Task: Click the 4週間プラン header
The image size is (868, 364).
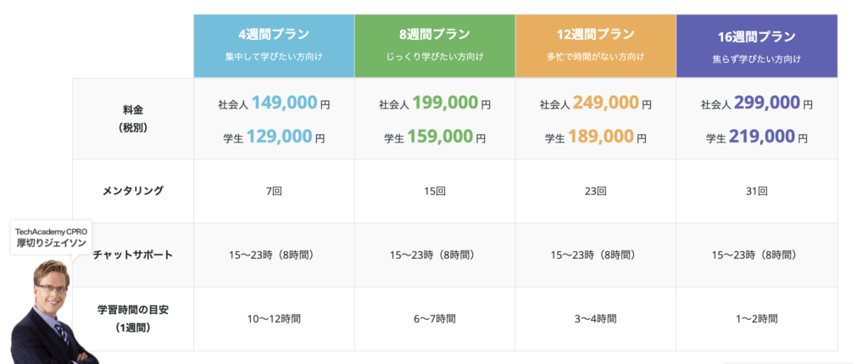Action: click(273, 36)
